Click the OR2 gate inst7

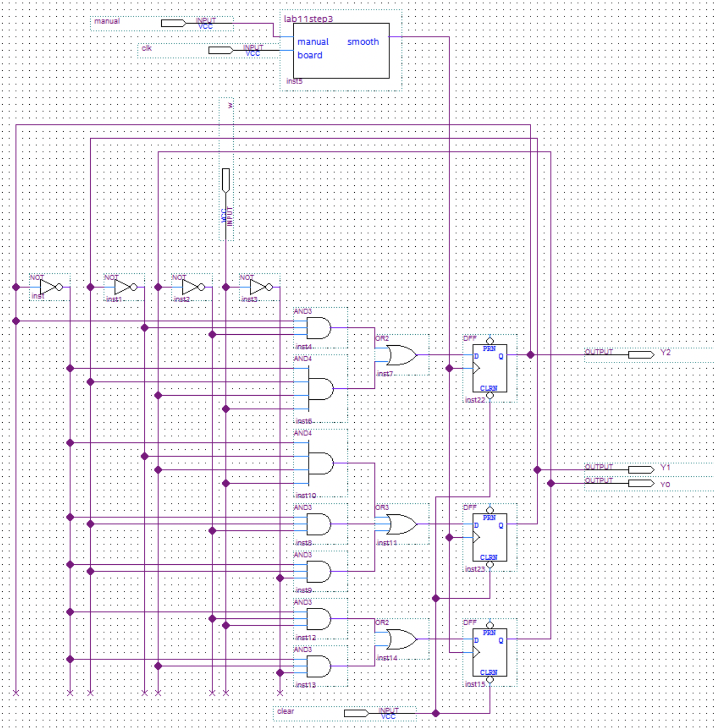point(401,355)
